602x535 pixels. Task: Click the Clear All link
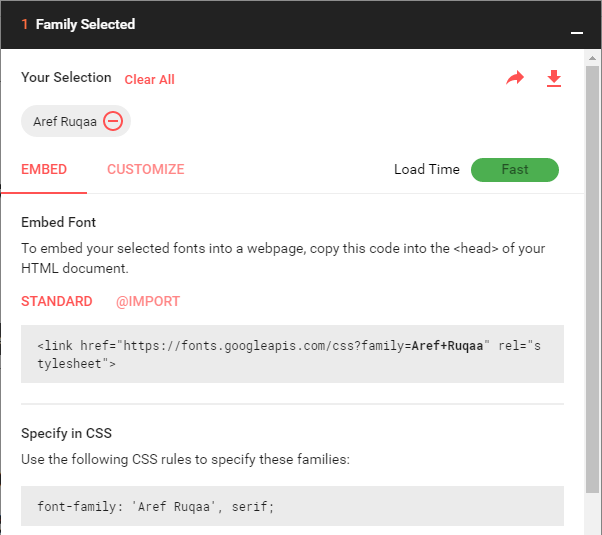(150, 80)
